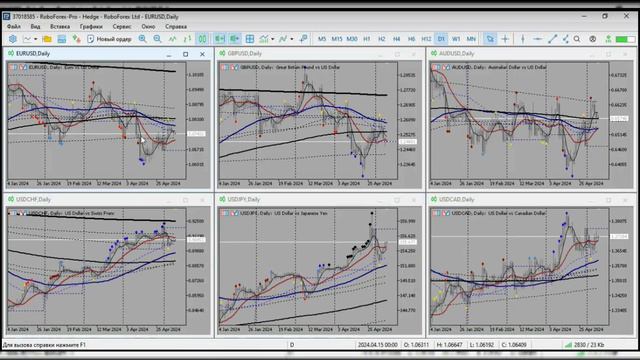Screen dimensions: 640x360
Task: Select the H1 timeframe
Action: 367,39
